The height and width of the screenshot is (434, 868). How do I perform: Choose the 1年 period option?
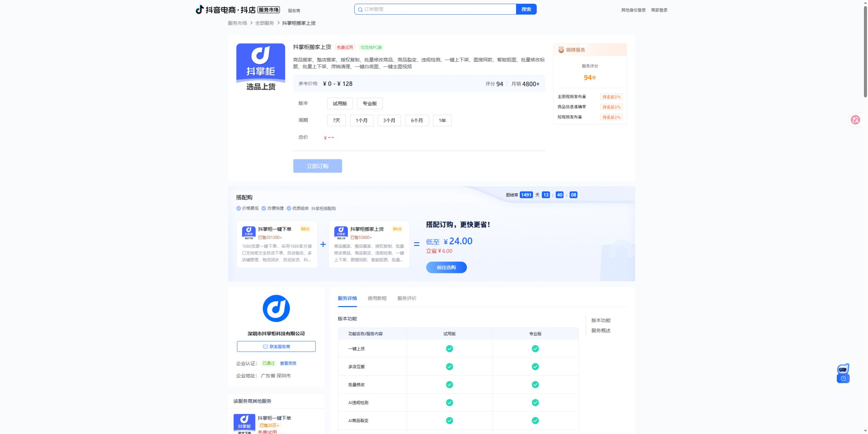(x=442, y=120)
